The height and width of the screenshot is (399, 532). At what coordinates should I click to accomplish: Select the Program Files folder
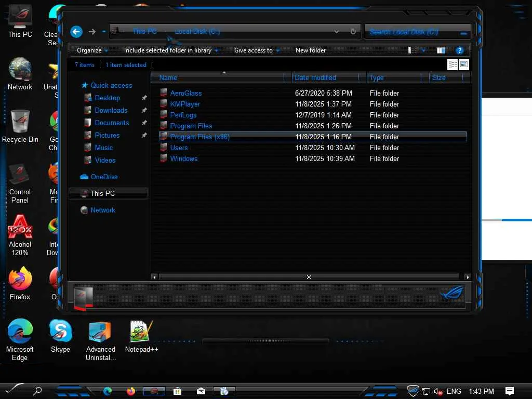tap(191, 126)
